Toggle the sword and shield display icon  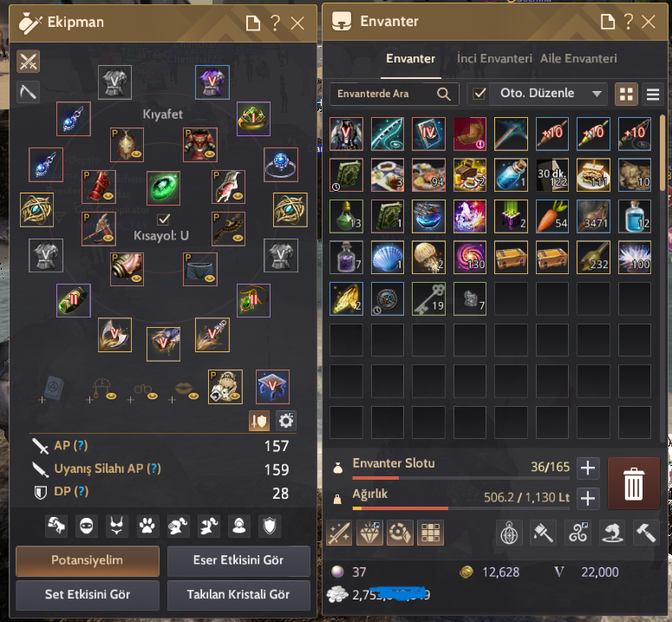tap(259, 421)
